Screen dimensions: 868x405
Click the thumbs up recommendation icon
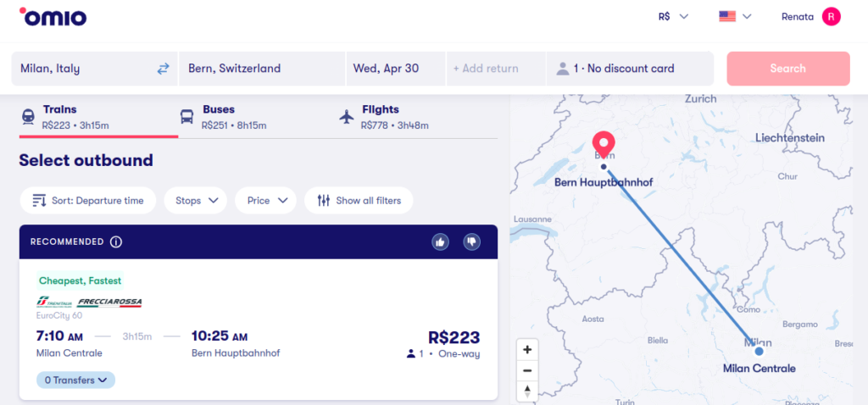tap(440, 241)
